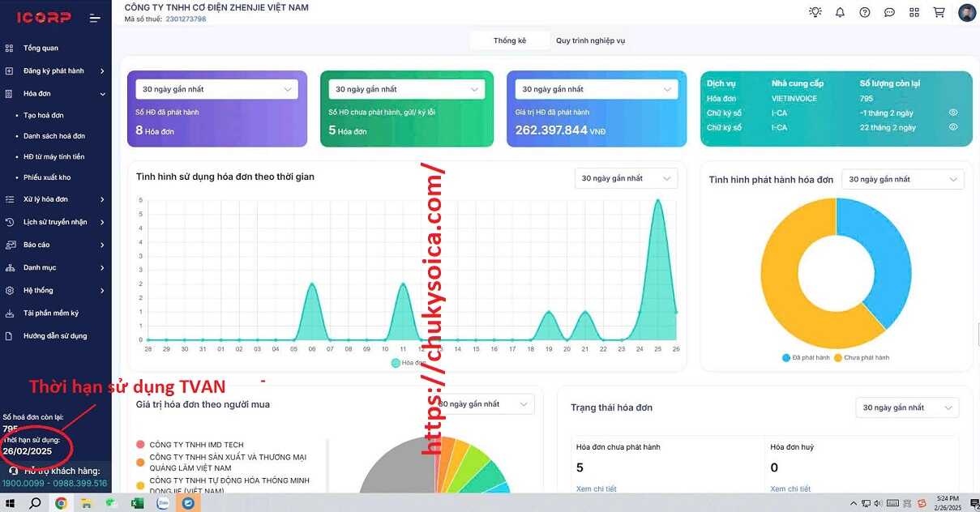Click the Tải phần mềm ký download icon
This screenshot has width=980, height=512.
pos(9,313)
